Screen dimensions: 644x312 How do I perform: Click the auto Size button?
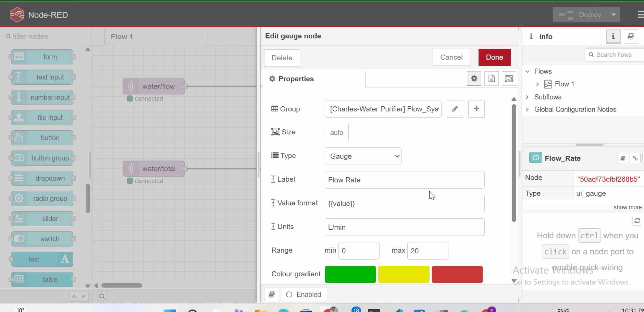[337, 133]
